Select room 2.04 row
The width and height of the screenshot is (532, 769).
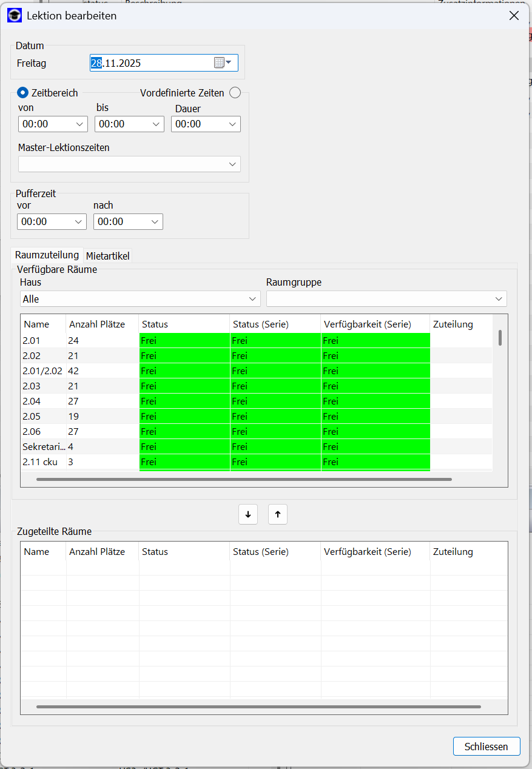pyautogui.click(x=257, y=401)
